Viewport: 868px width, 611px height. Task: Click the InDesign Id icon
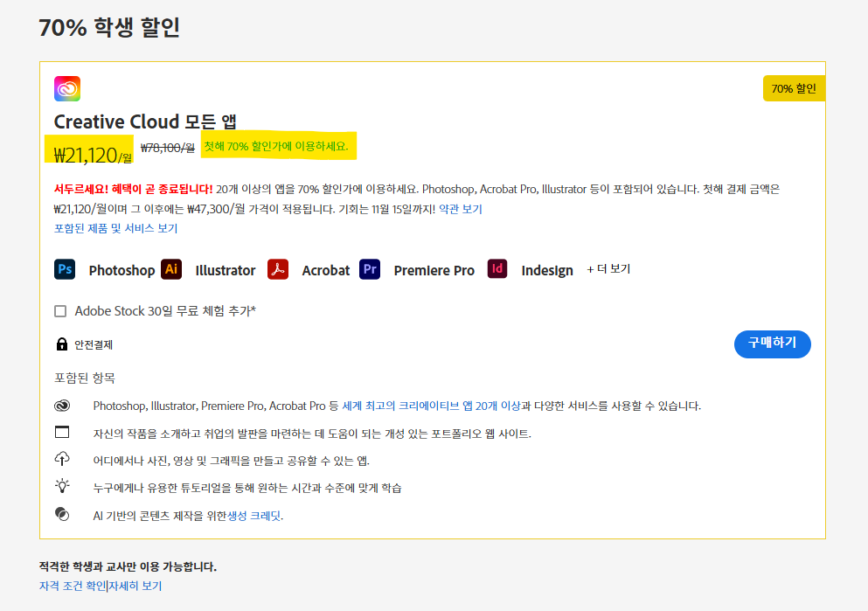[x=497, y=269]
